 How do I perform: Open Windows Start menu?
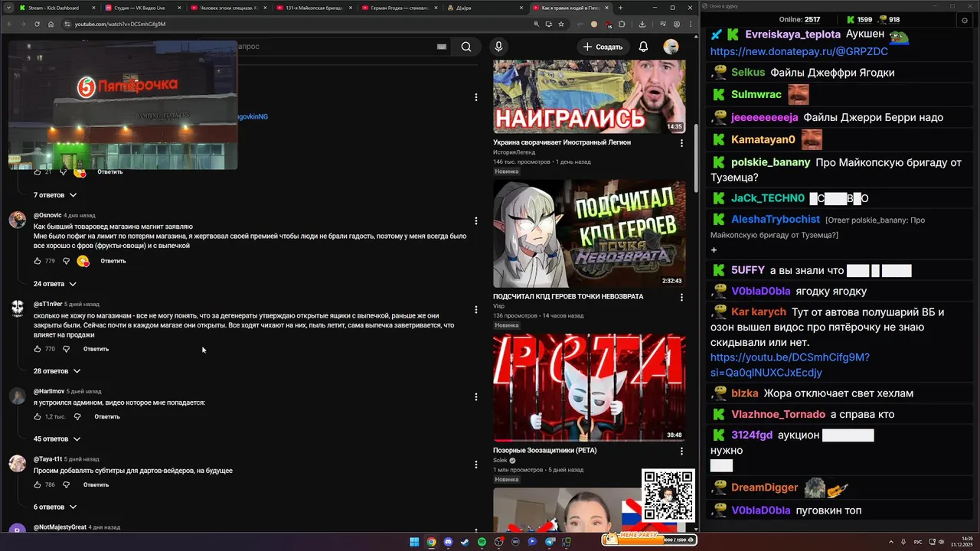tap(414, 542)
